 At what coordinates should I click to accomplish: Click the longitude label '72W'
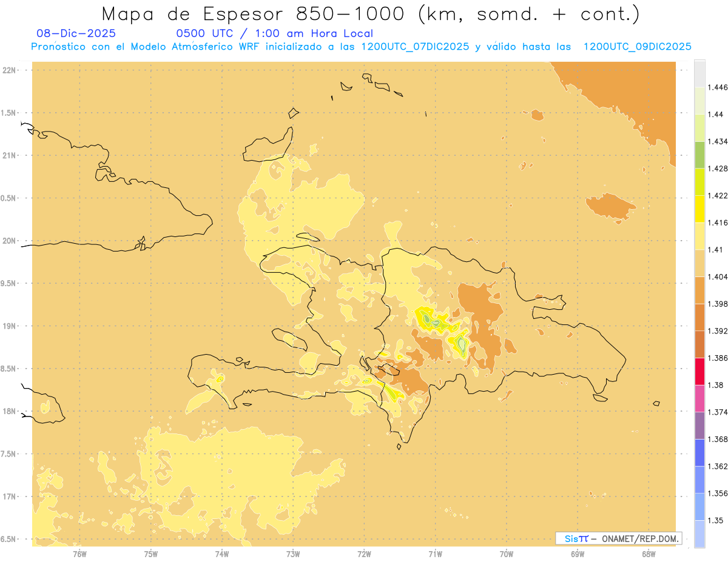tap(364, 554)
